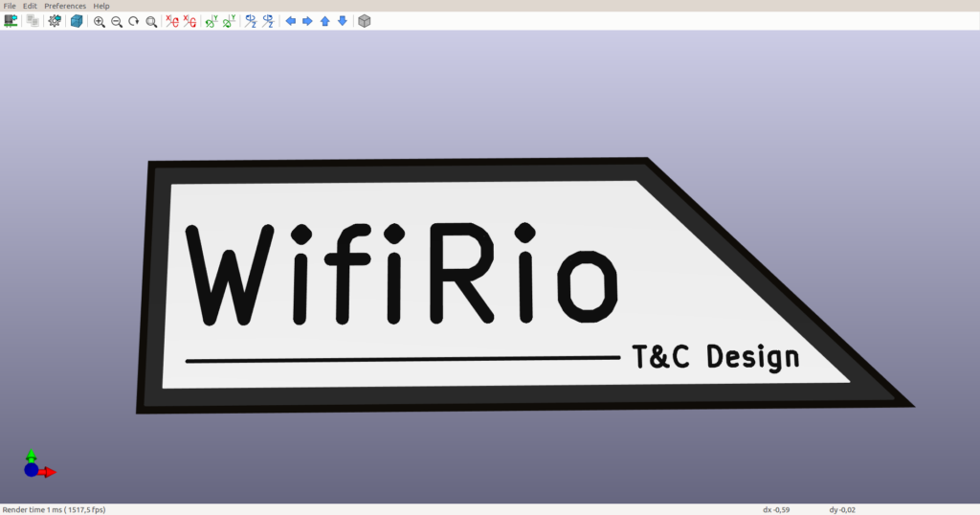Click the XYZ axis gizmo
This screenshot has width=980, height=515.
[38, 463]
